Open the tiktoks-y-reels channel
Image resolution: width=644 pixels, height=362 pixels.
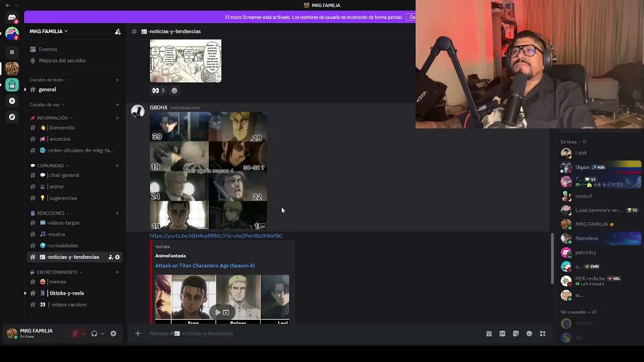coord(75,293)
